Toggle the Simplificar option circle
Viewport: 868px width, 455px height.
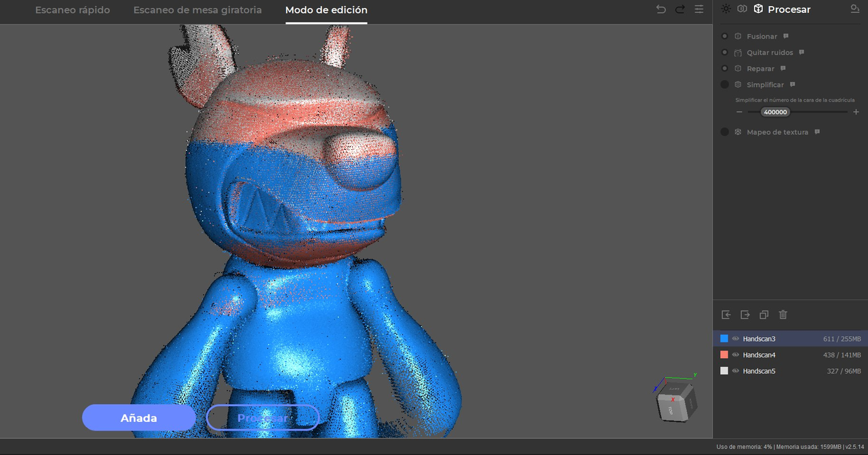(724, 85)
